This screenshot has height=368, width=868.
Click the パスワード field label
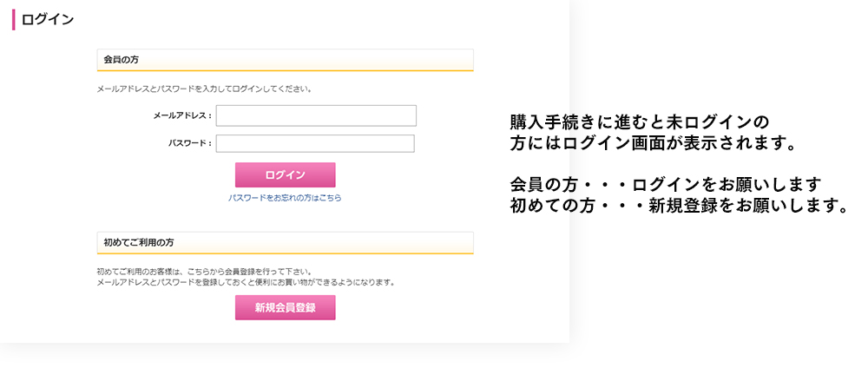189,143
